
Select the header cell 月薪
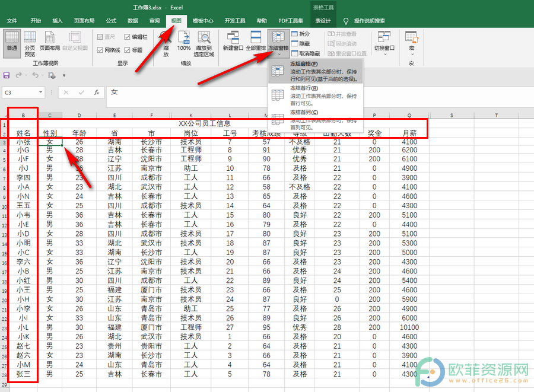click(409, 133)
